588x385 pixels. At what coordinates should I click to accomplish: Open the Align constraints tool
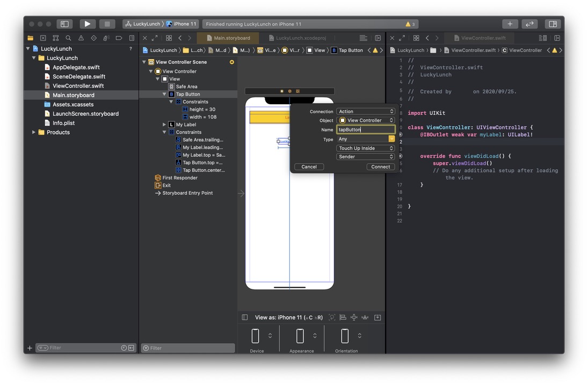click(x=343, y=317)
